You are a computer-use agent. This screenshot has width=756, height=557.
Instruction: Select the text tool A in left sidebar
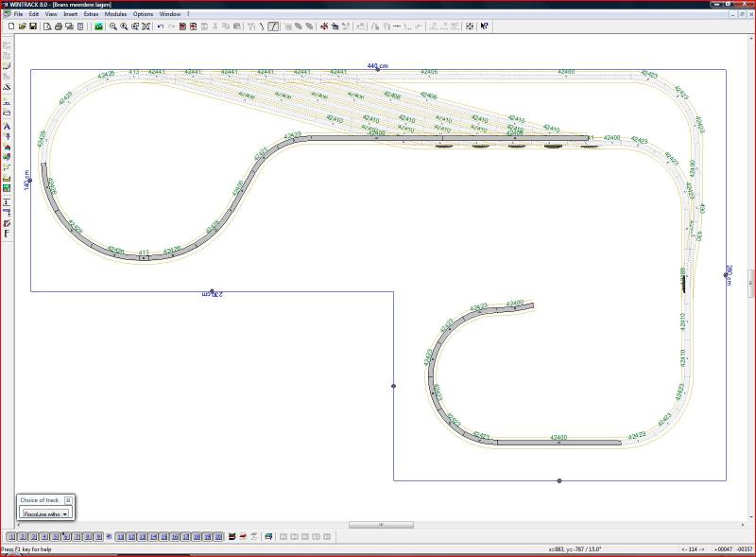pyautogui.click(x=7, y=127)
